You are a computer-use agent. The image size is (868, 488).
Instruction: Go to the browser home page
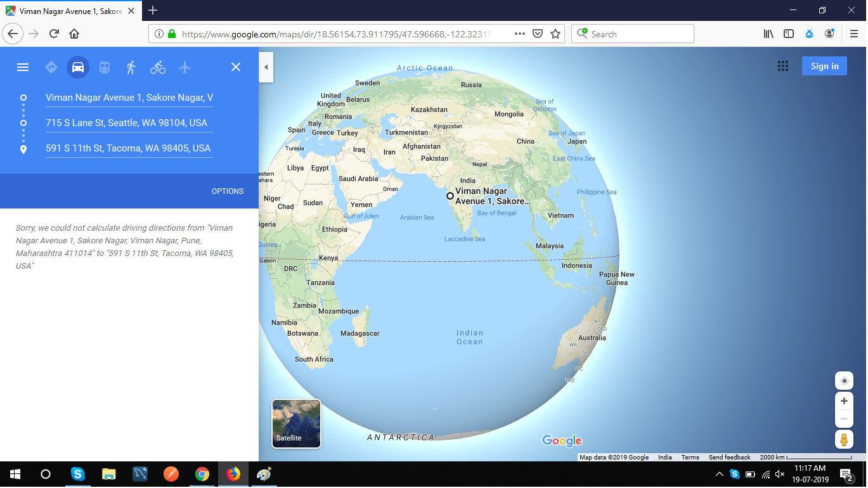[74, 34]
